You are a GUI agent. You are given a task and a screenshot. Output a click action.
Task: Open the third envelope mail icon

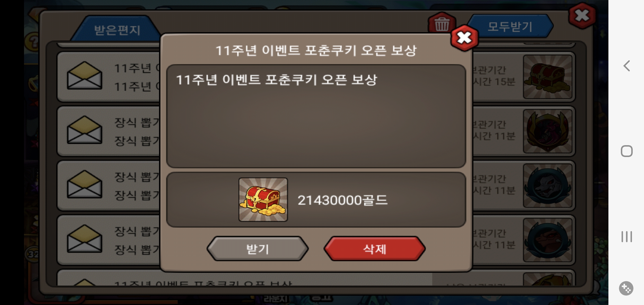84,184
